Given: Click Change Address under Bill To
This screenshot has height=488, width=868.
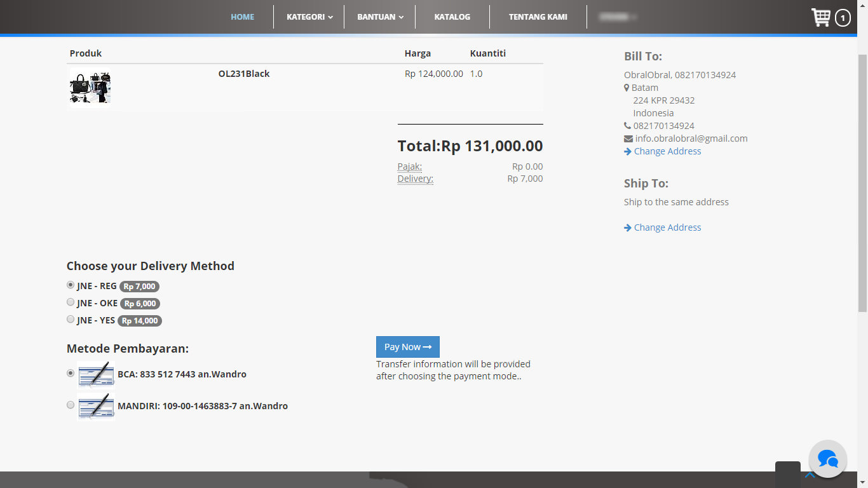Looking at the screenshot, I should click(667, 151).
